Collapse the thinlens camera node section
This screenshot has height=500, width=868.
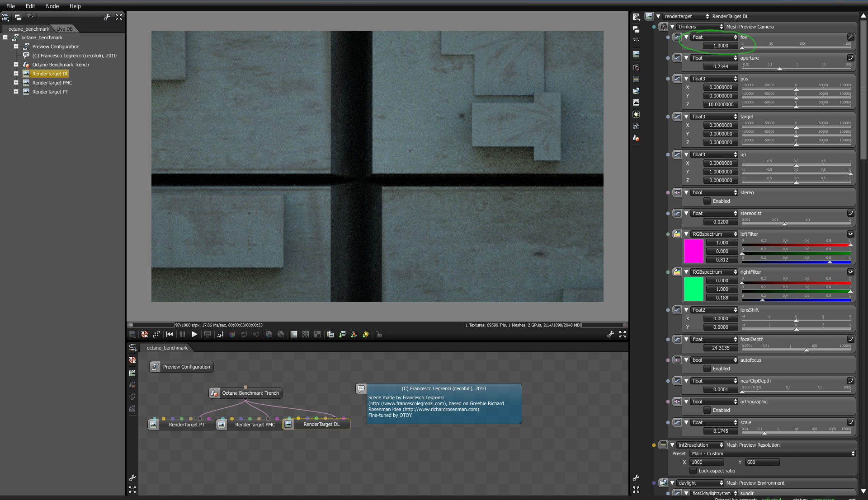coord(672,27)
